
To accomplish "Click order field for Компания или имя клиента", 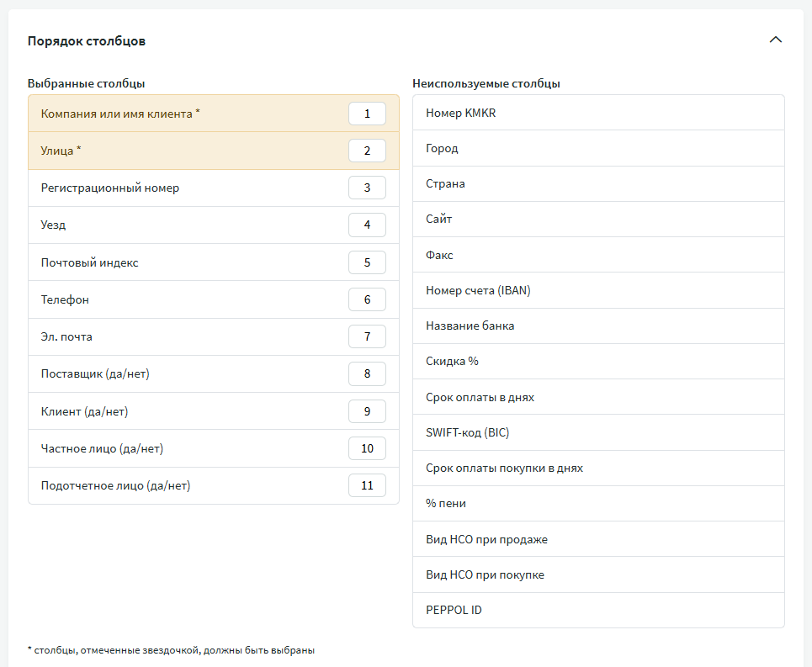I will [x=367, y=114].
